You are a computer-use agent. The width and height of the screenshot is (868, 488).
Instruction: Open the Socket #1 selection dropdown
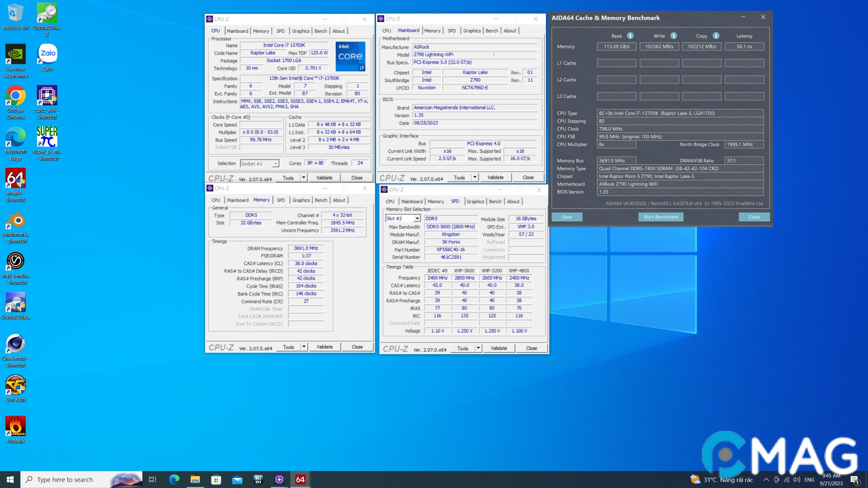point(275,164)
